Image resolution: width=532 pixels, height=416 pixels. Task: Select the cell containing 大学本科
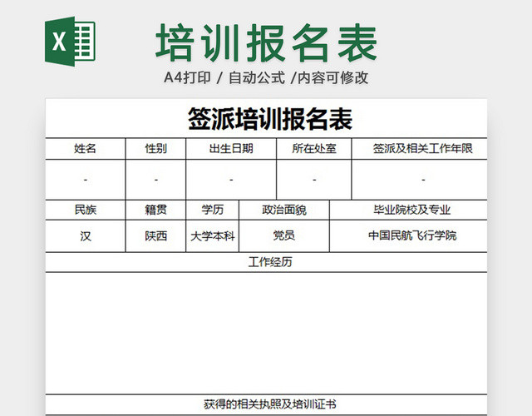point(213,236)
